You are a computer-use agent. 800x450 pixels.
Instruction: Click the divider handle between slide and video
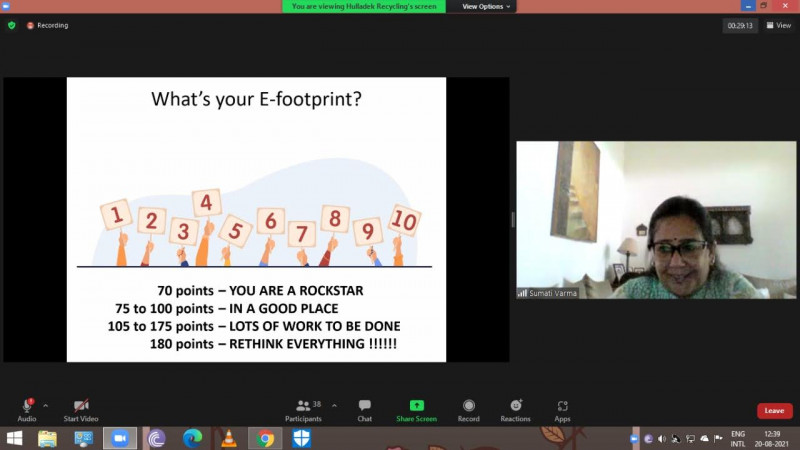click(513, 219)
